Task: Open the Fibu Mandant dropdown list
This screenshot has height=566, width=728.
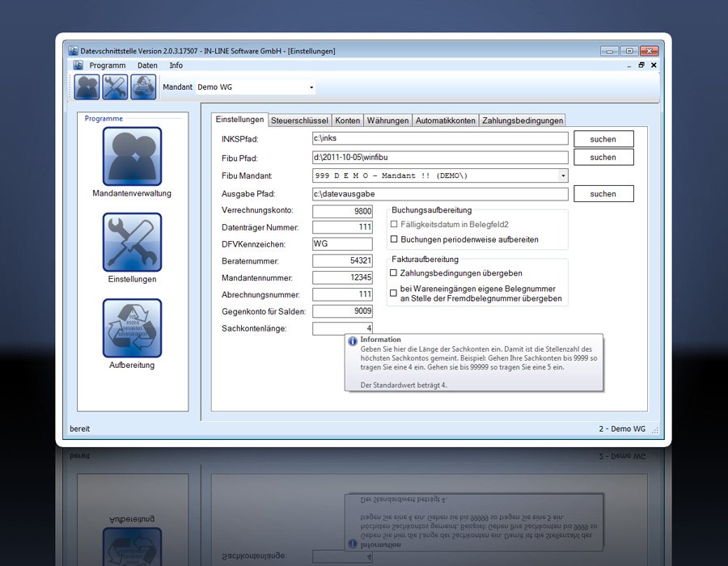Action: coord(562,175)
